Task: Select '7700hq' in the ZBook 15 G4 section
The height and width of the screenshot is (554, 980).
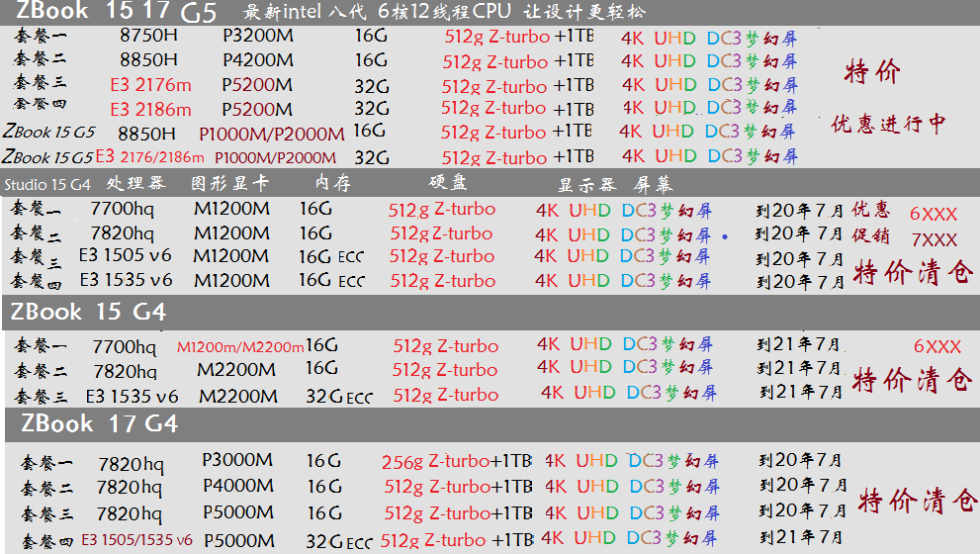Action: pyautogui.click(x=125, y=346)
